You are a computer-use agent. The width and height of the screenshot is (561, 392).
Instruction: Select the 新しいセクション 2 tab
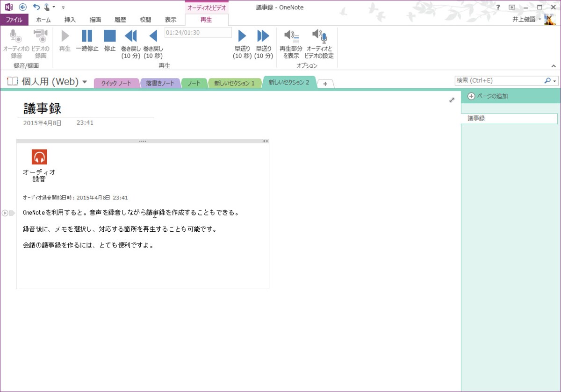coord(289,82)
